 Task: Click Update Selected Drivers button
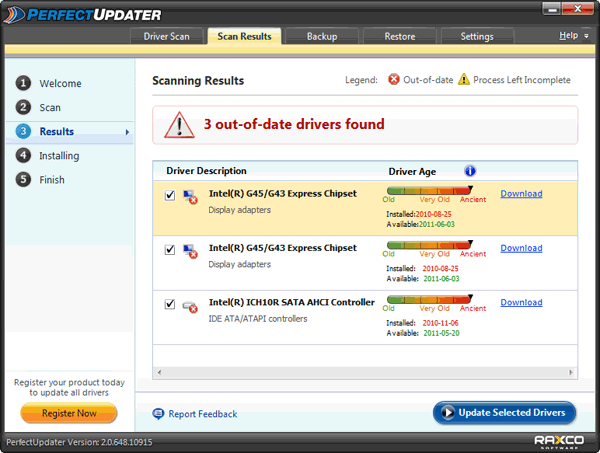(504, 412)
